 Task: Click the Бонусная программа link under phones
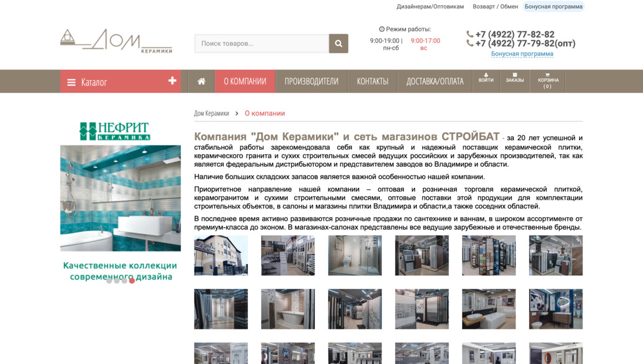522,53
